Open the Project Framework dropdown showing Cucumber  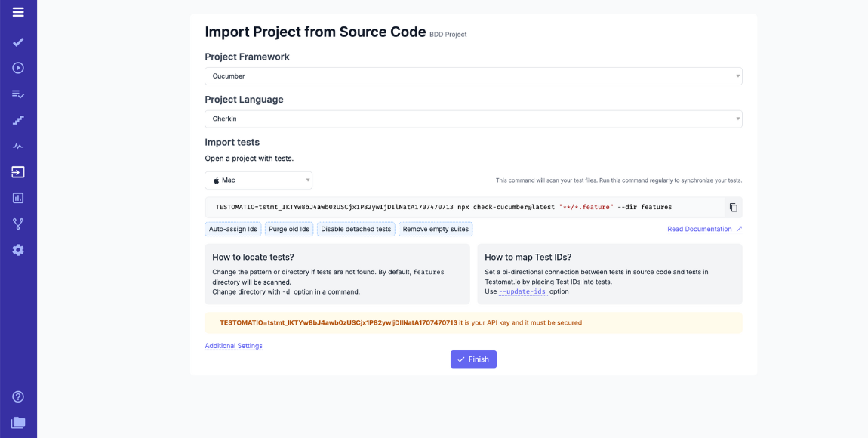[x=473, y=76]
